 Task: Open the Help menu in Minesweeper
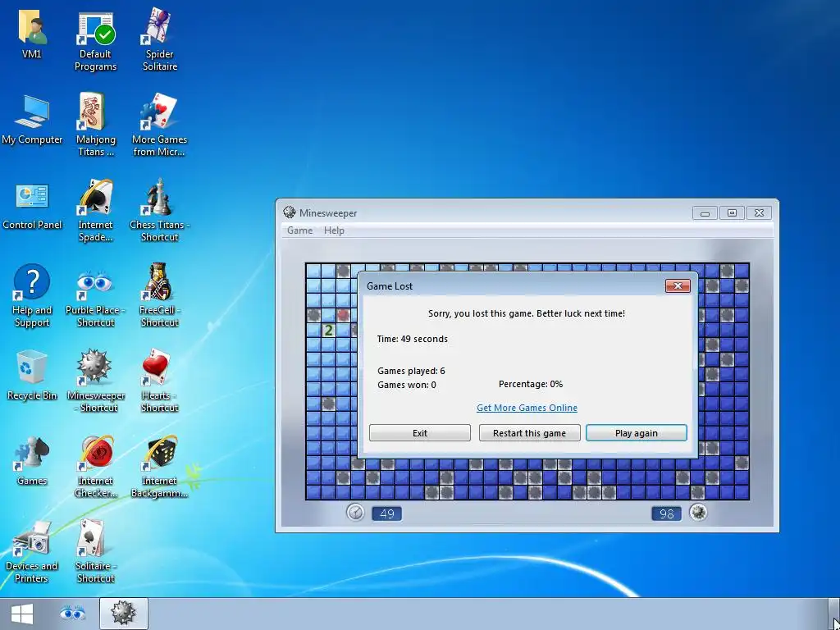pos(334,231)
